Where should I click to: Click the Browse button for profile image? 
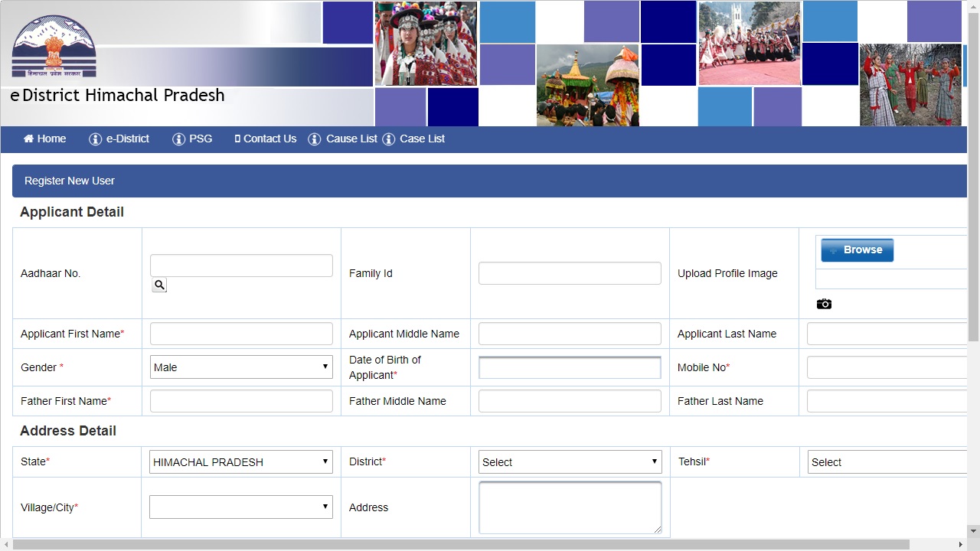click(857, 249)
